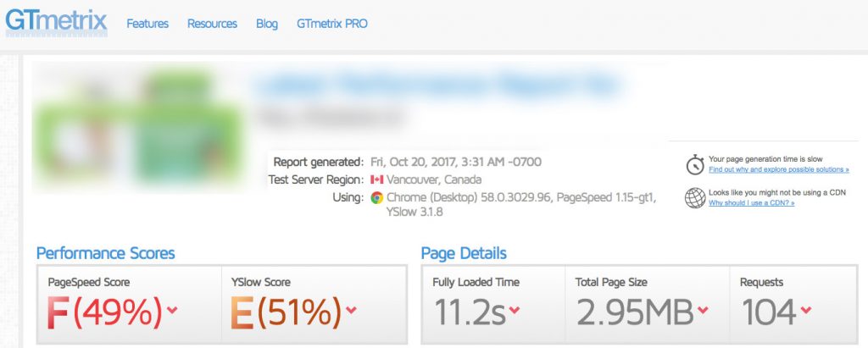868x348 pixels.
Task: Click 'Looks like you might not be using a CDN'
Action: (777, 192)
